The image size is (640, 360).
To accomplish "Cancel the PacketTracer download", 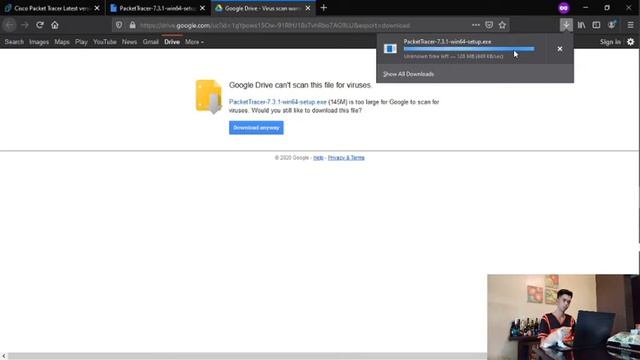I will pyautogui.click(x=560, y=49).
